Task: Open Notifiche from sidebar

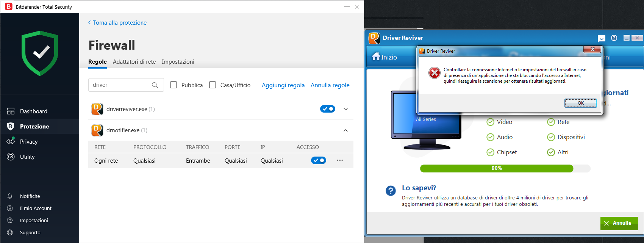Action: point(30,196)
